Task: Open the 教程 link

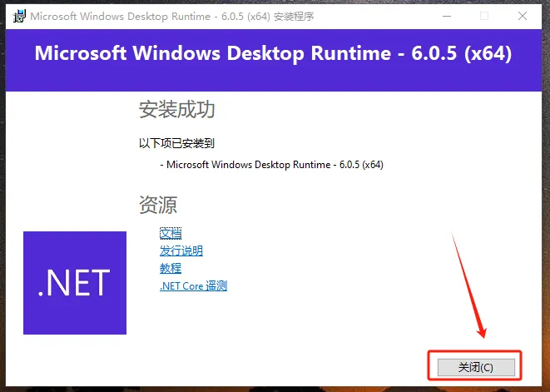Action: [x=171, y=268]
